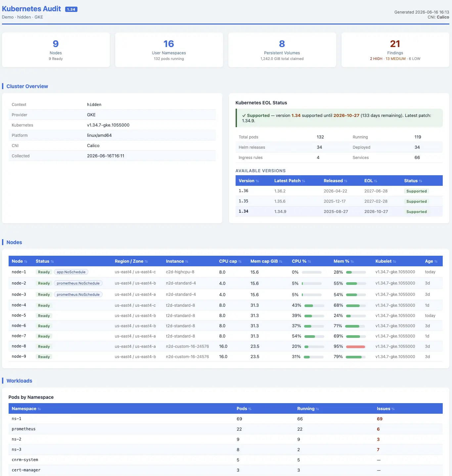Viewport: 452px width, 476px height.
Task: Click prometheus:NoSchedule taint tag on node-3
Action: tap(78, 294)
